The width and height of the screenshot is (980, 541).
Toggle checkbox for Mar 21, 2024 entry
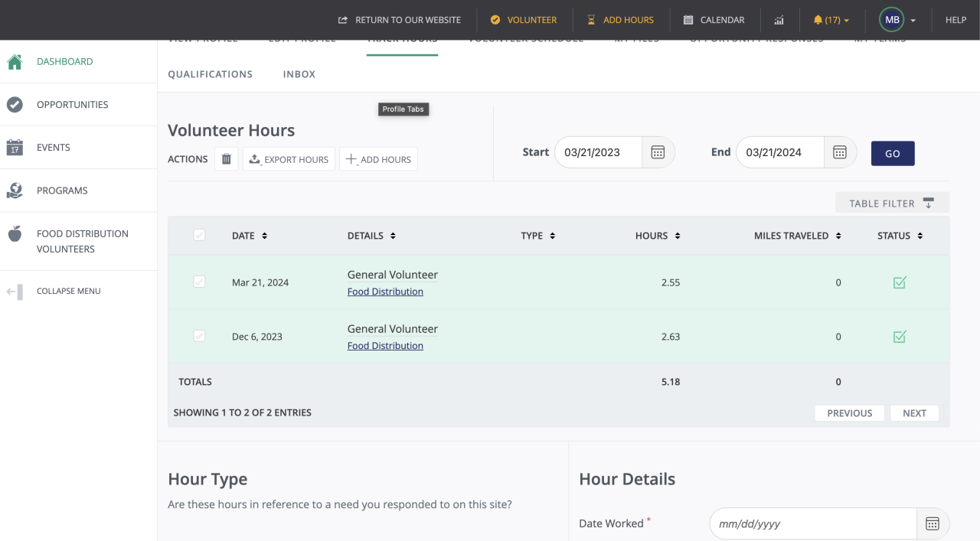click(x=199, y=282)
